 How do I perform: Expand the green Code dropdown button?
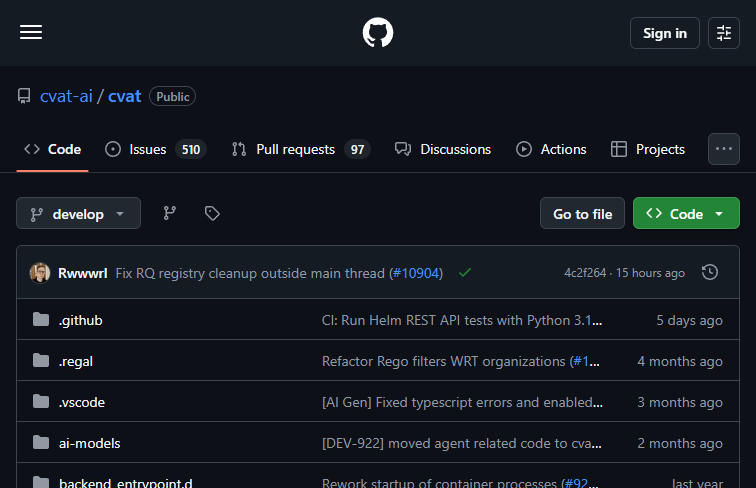686,213
